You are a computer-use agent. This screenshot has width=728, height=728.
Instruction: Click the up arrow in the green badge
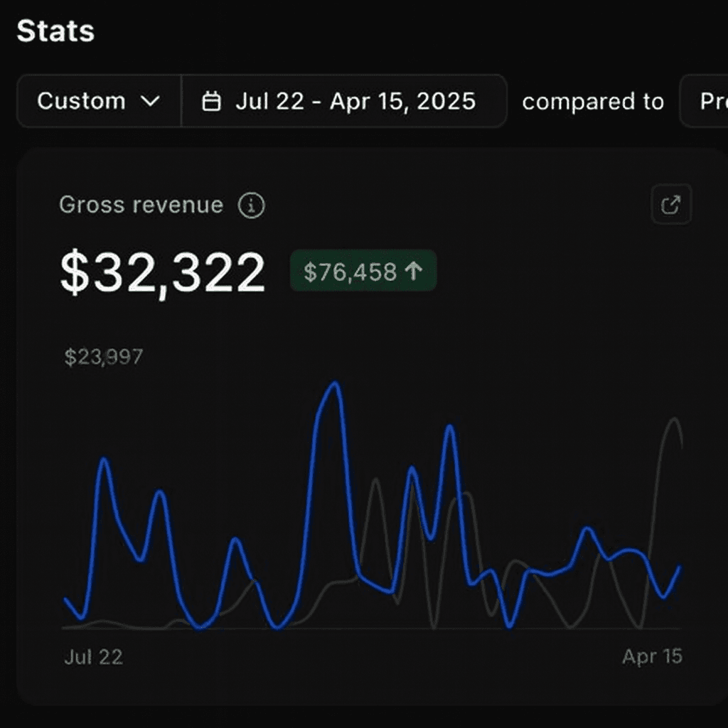pos(414,271)
